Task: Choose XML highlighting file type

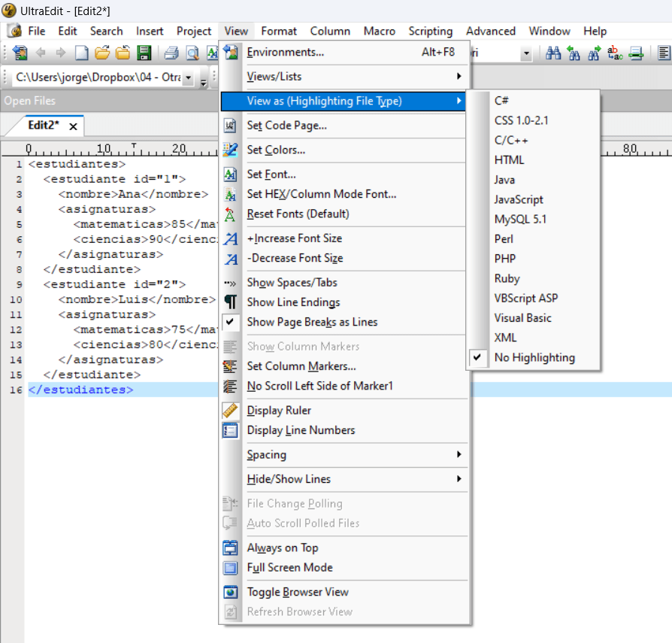Action: 505,338
